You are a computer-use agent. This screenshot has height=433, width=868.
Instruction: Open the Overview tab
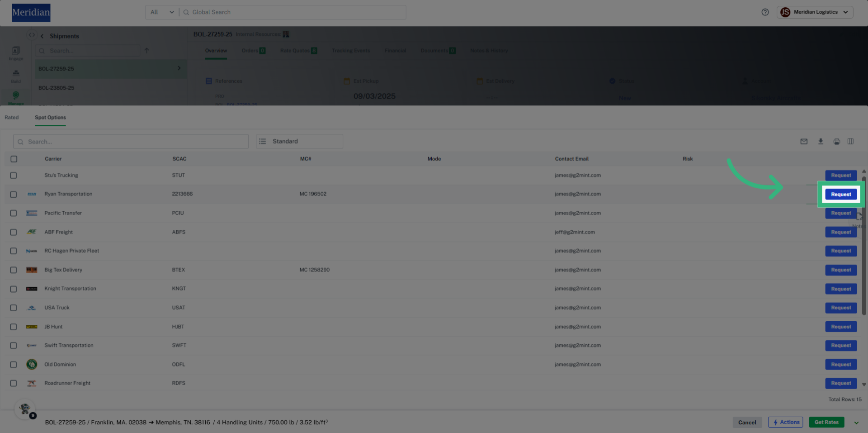[216, 51]
